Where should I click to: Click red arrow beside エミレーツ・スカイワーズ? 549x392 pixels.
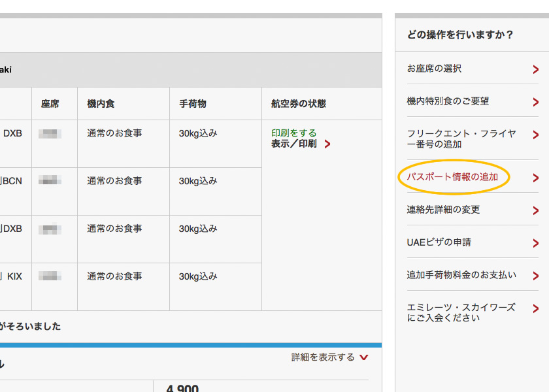coord(535,308)
